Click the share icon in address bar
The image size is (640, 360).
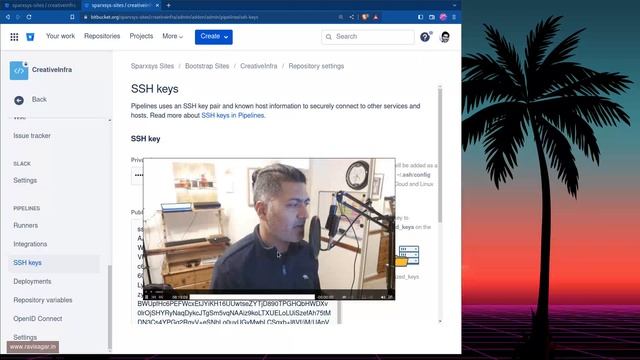tap(352, 17)
